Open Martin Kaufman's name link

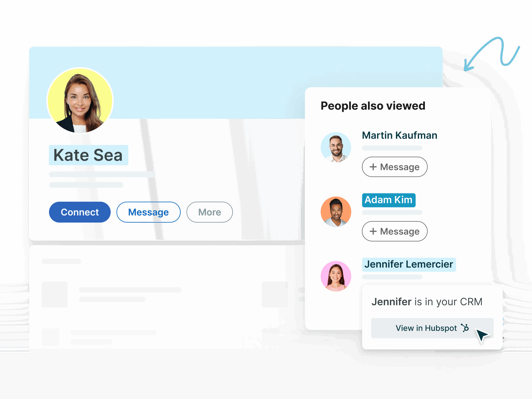click(x=399, y=135)
